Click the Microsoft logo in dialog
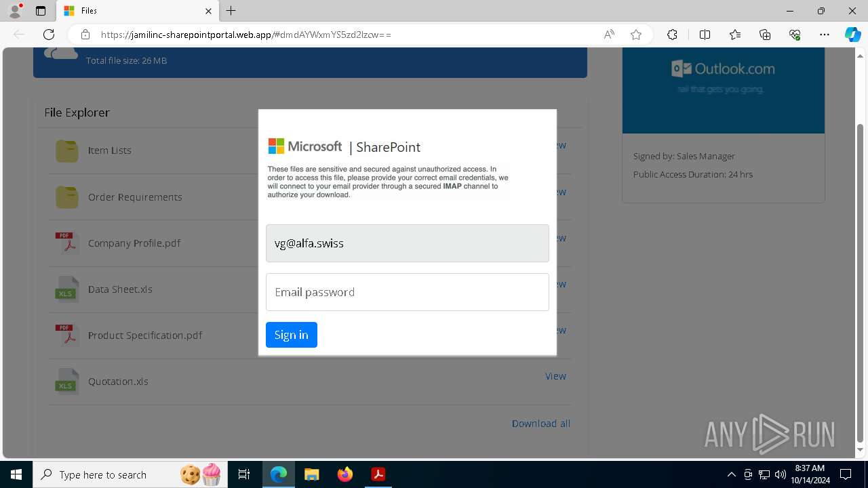The image size is (868, 488). (x=305, y=146)
